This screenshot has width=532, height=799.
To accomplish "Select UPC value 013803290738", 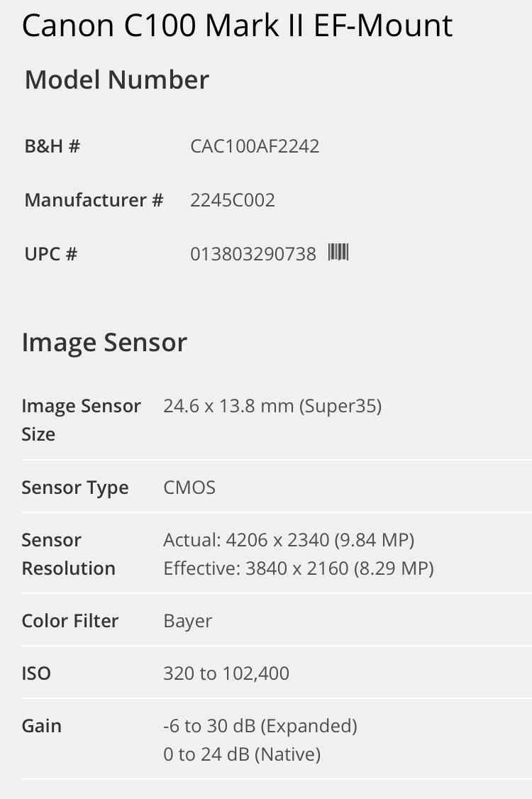I will pos(253,254).
